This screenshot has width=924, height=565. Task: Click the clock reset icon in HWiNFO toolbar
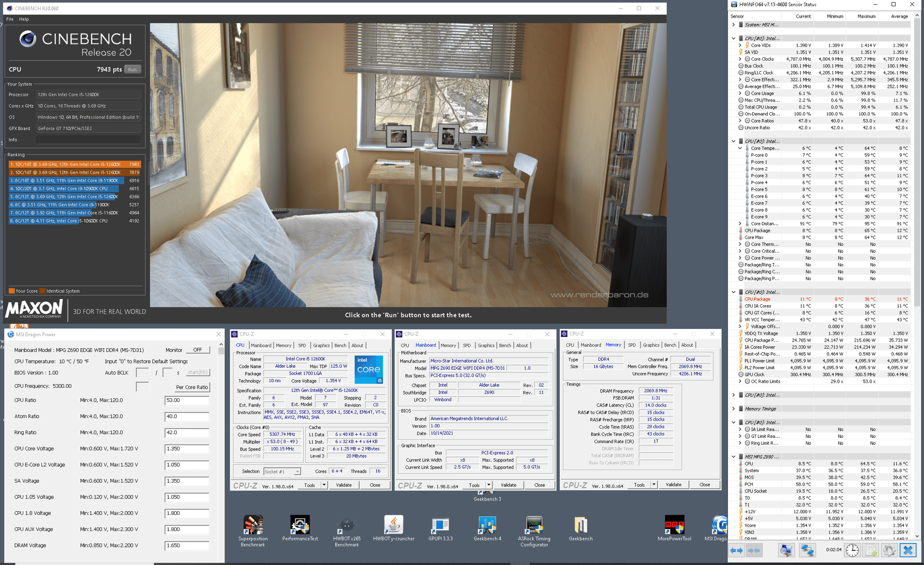(x=852, y=551)
